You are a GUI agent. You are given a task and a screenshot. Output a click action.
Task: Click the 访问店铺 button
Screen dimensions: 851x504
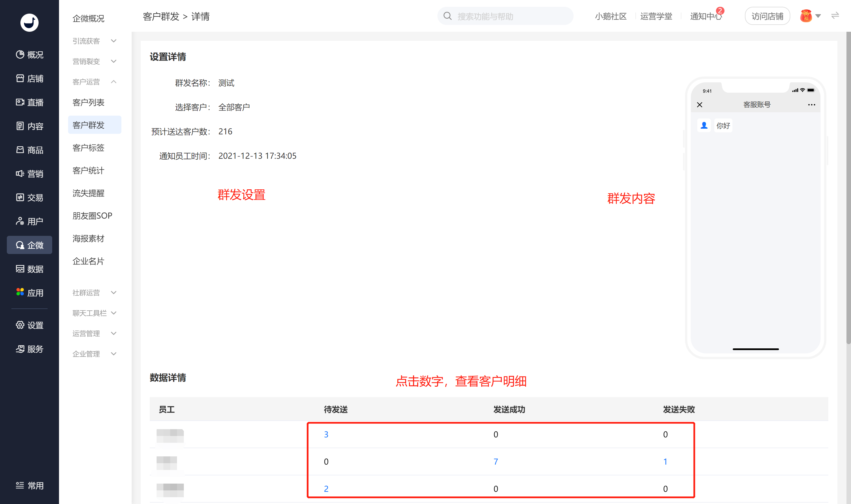pyautogui.click(x=767, y=16)
